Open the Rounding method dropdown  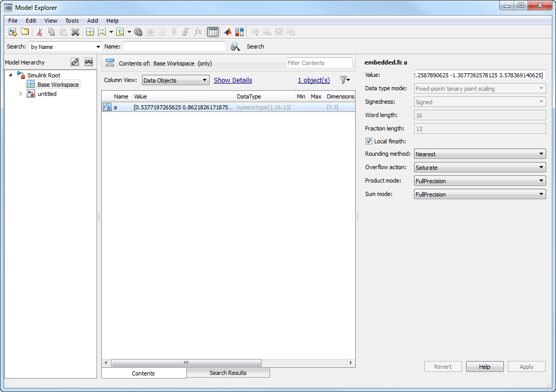[480, 154]
